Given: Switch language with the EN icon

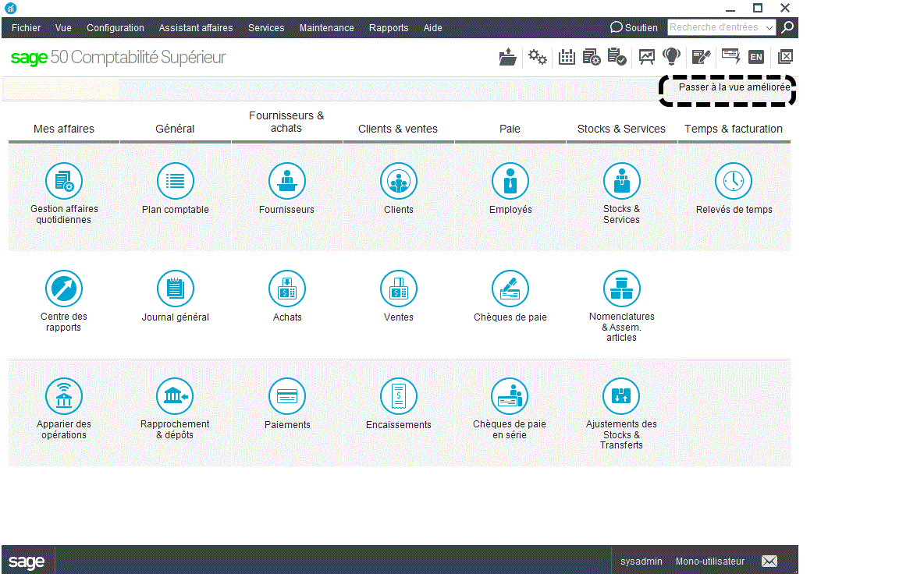Looking at the screenshot, I should [x=756, y=57].
